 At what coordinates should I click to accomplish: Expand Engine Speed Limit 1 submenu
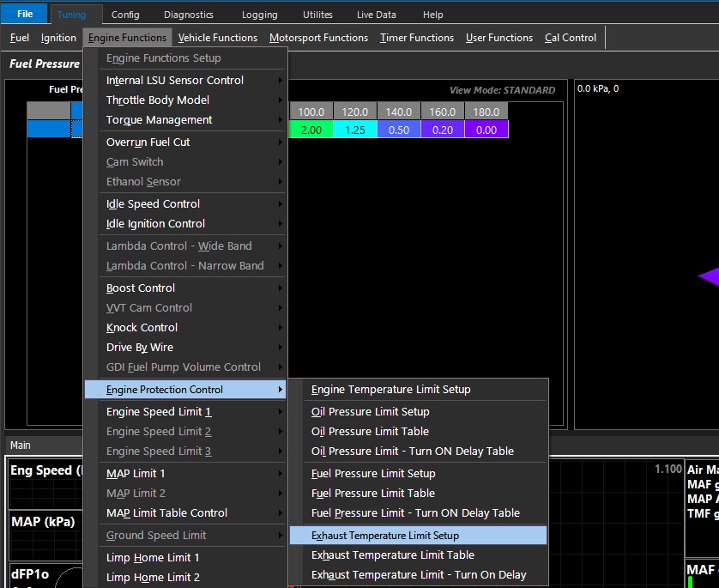coord(158,412)
